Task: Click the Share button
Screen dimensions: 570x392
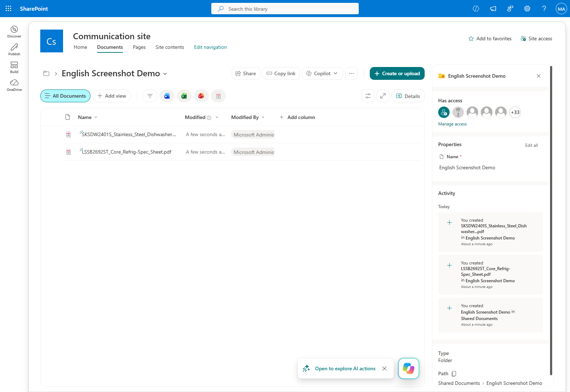Action: tap(246, 73)
